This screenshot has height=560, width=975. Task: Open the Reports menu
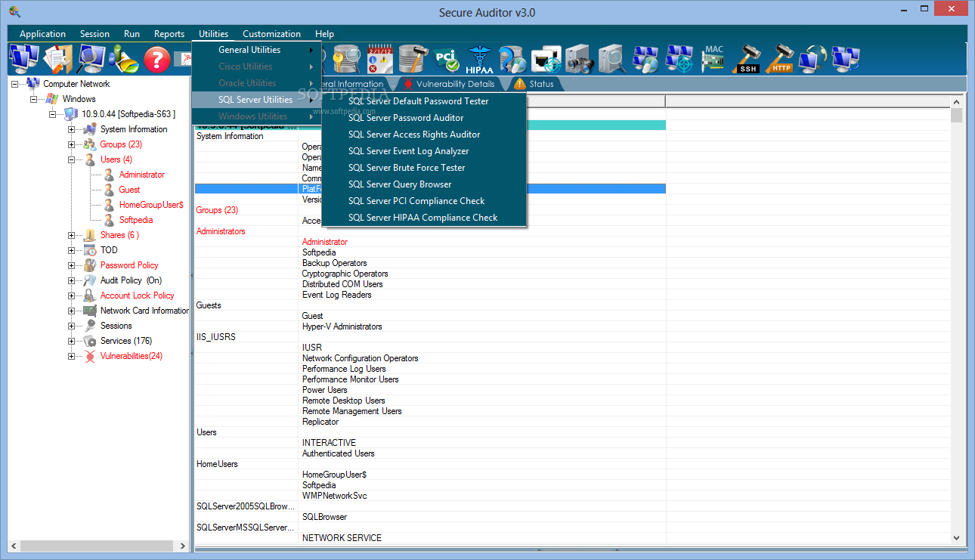click(169, 34)
